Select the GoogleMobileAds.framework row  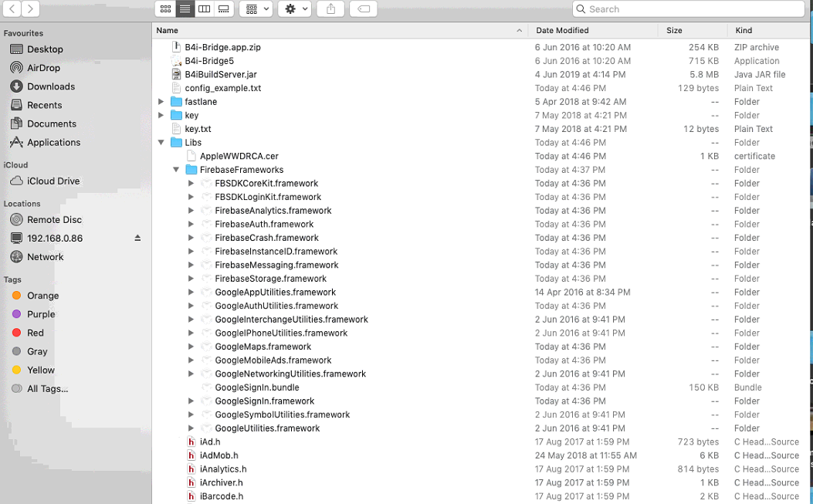coord(483,360)
